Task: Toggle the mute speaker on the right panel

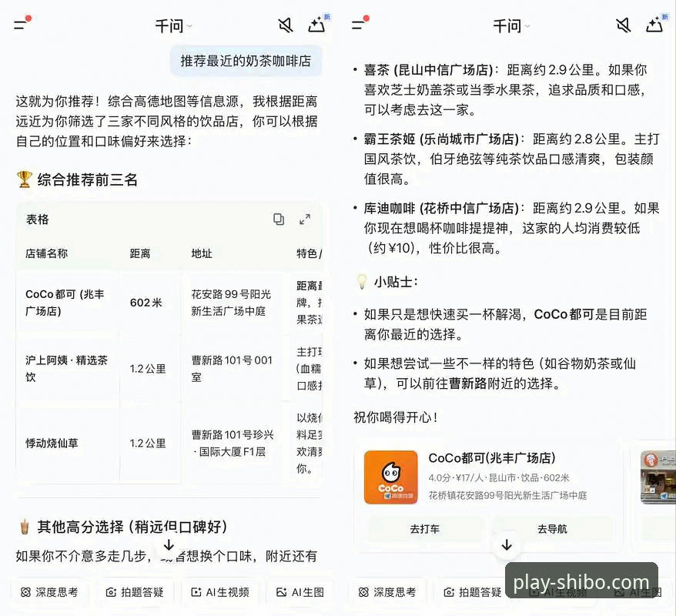Action: point(623,24)
